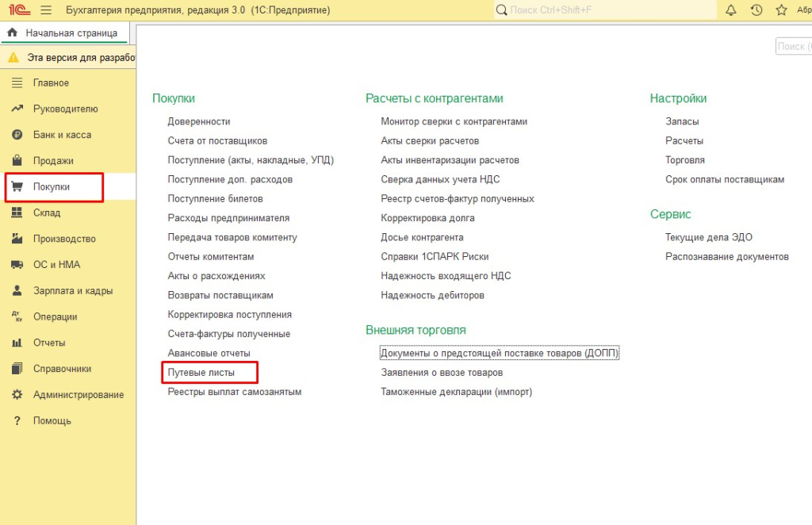
Task: Open Авансовые отчеты
Action: (209, 353)
